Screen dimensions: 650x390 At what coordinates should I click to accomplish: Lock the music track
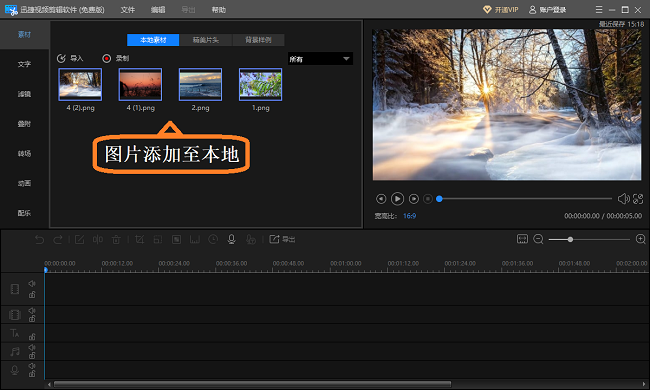[32, 355]
